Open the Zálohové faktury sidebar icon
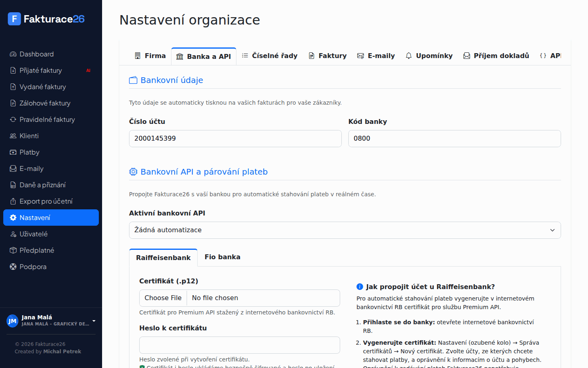 (x=13, y=103)
